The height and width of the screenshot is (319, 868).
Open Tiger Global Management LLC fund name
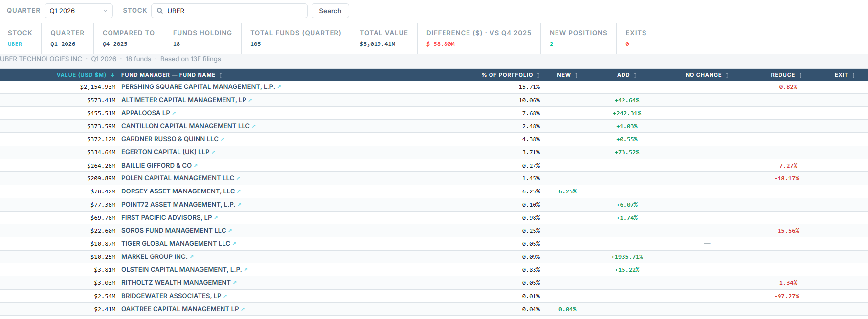(x=176, y=244)
